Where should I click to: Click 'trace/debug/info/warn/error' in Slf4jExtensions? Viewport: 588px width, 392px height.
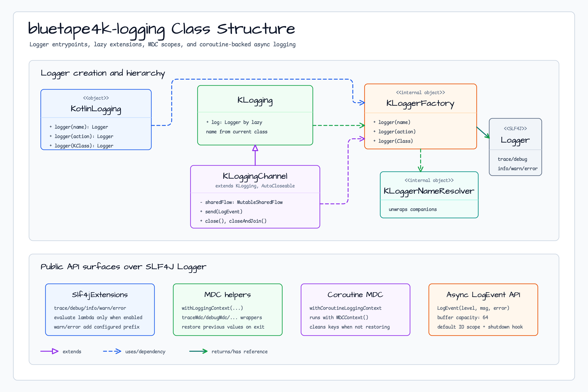tap(90, 308)
